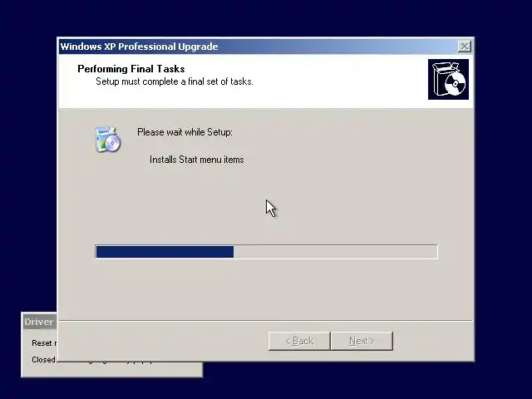This screenshot has height=399, width=532.
Task: Click the Driver window title bar behind
Action: 40,322
